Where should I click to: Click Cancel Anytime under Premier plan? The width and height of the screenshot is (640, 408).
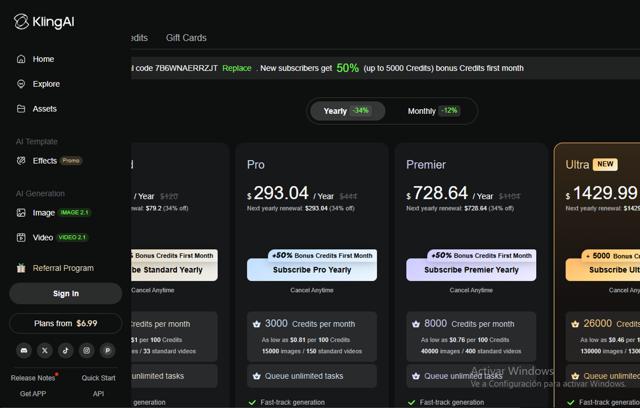click(471, 290)
